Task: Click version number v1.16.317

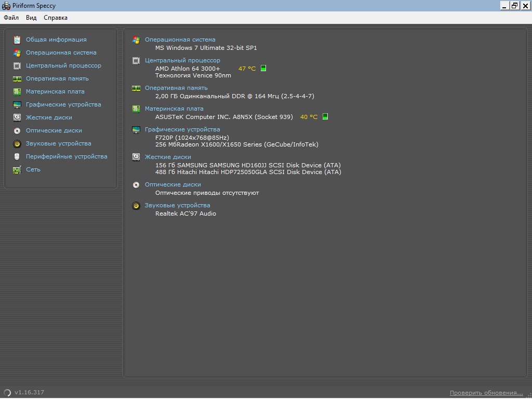Action: click(x=29, y=393)
